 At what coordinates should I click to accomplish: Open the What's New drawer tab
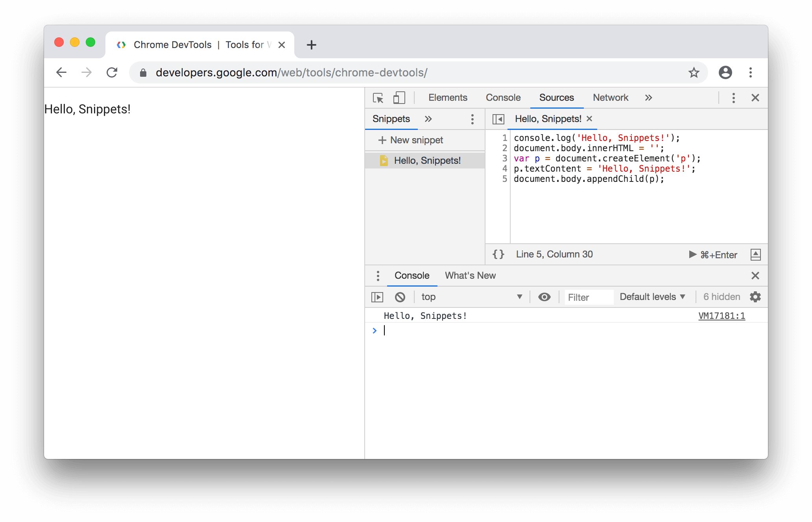(470, 276)
